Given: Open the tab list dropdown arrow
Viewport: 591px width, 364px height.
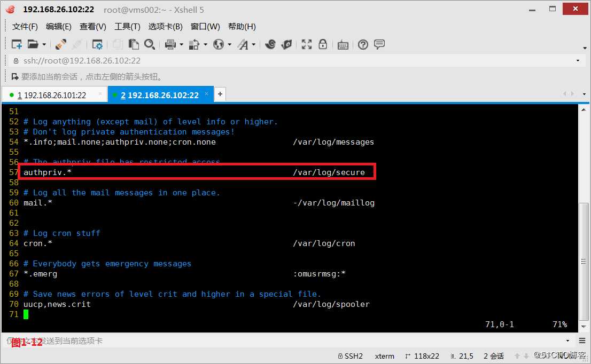Looking at the screenshot, I should pos(584,94).
